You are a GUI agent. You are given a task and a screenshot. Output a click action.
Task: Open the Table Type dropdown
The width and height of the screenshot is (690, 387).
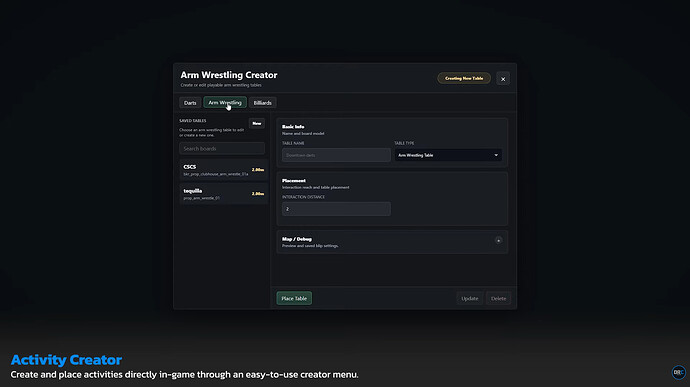click(x=448, y=155)
